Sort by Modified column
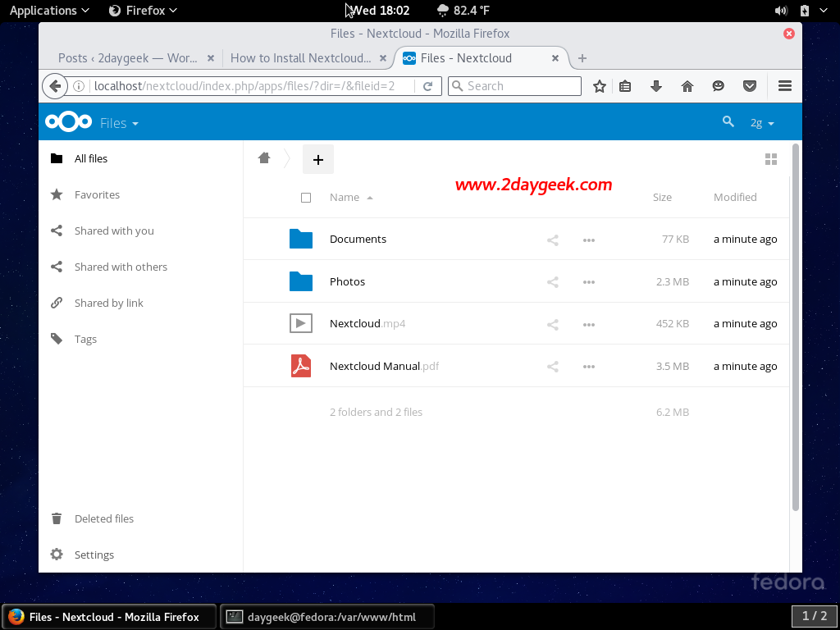Screen dimensions: 840x630 (x=735, y=197)
